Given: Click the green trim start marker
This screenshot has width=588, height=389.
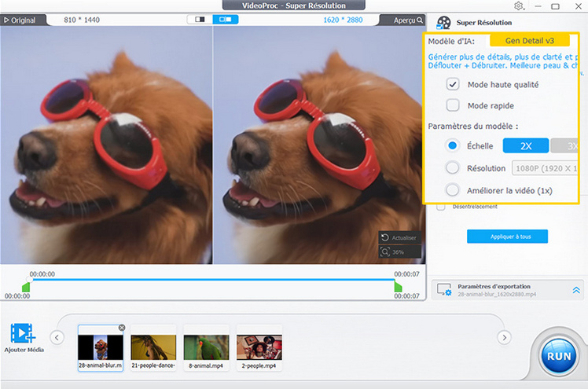Looking at the screenshot, I should click(x=26, y=288).
